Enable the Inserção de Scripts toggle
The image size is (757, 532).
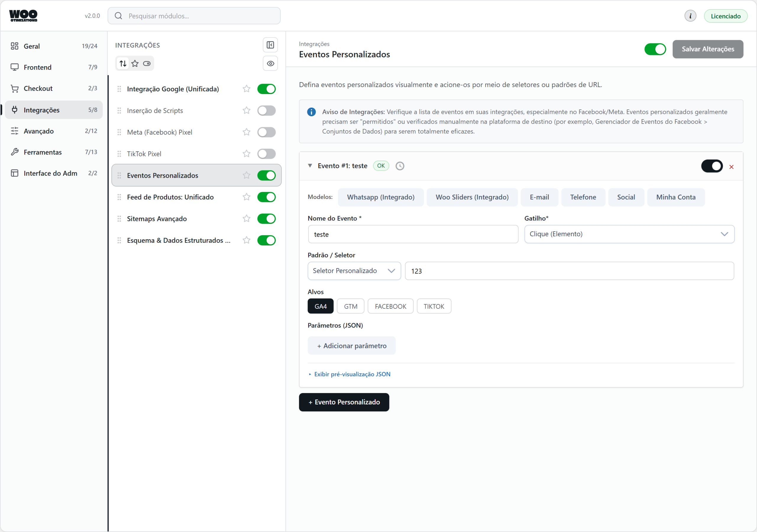pyautogui.click(x=266, y=111)
